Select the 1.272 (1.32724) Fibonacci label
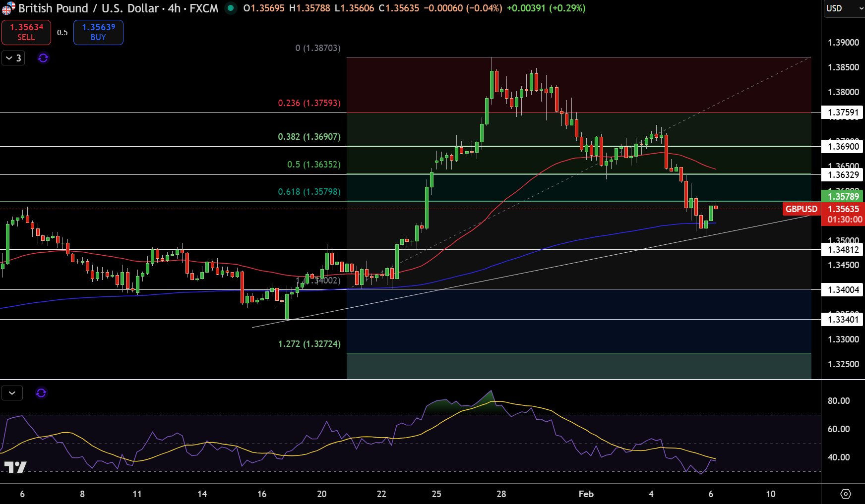The height and width of the screenshot is (504, 865). click(x=309, y=344)
